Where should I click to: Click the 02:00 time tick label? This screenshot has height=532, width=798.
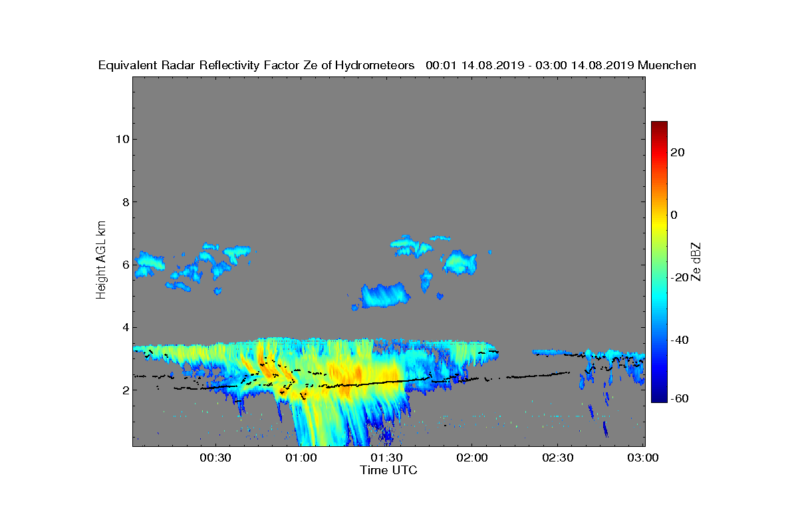[472, 458]
